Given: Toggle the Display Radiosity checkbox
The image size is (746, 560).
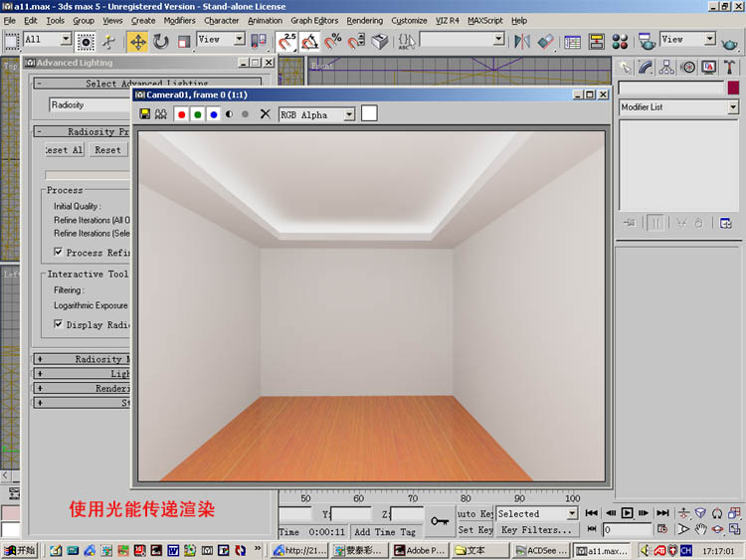Looking at the screenshot, I should coord(59,324).
